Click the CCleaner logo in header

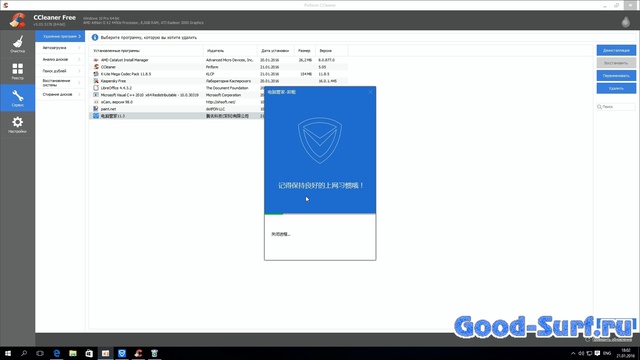click(x=18, y=20)
